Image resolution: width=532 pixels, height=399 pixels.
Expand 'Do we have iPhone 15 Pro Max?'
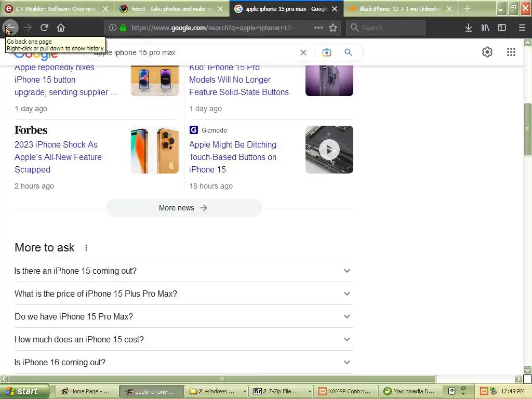tap(183, 316)
